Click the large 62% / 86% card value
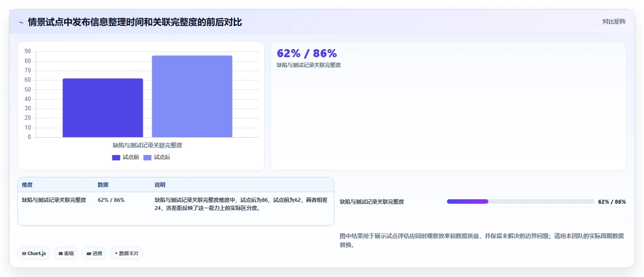644x277 pixels. (307, 53)
